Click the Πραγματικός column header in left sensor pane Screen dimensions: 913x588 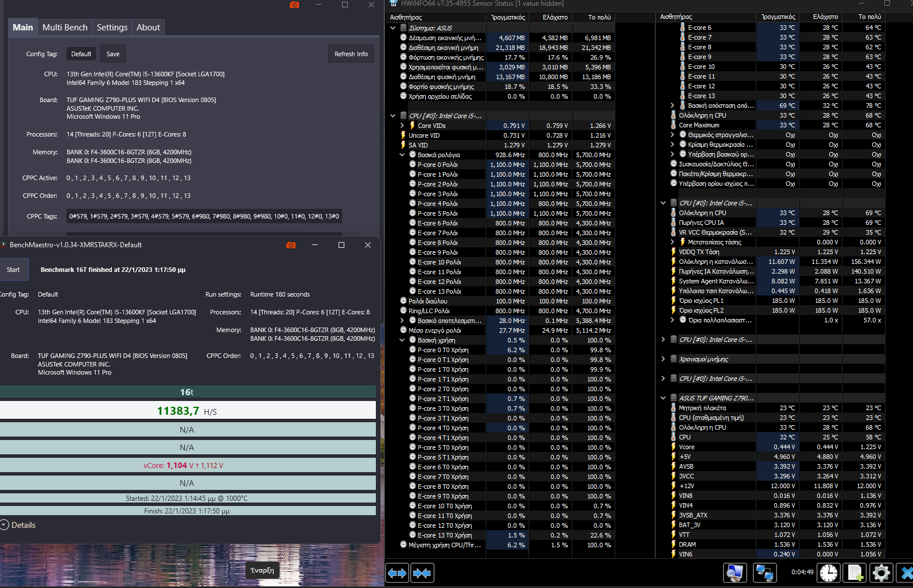click(x=507, y=17)
